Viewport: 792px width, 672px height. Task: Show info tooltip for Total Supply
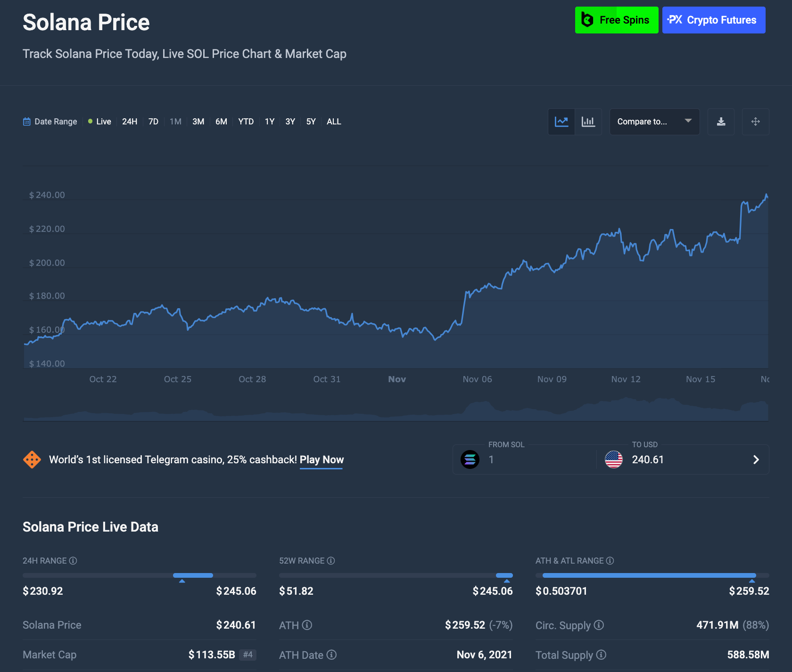click(x=601, y=655)
